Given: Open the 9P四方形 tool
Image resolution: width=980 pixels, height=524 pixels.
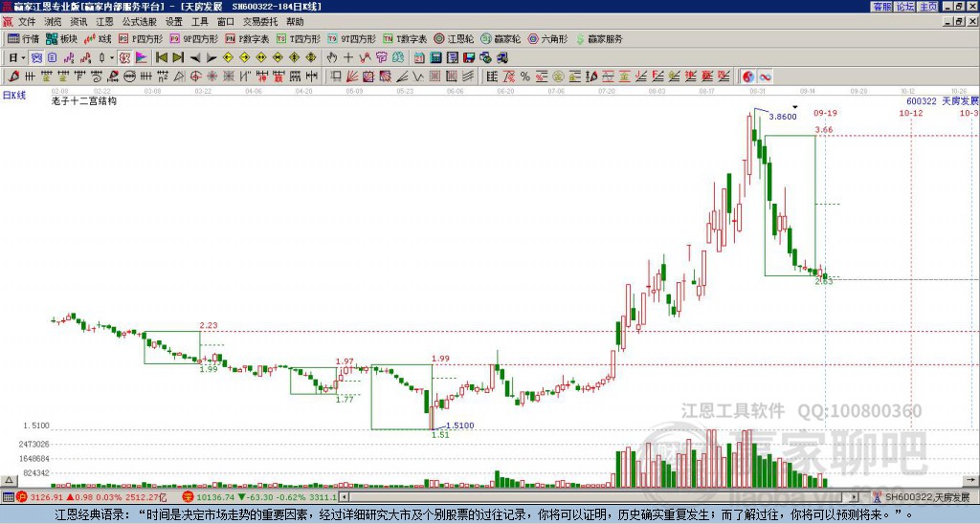Looking at the screenshot, I should point(194,38).
